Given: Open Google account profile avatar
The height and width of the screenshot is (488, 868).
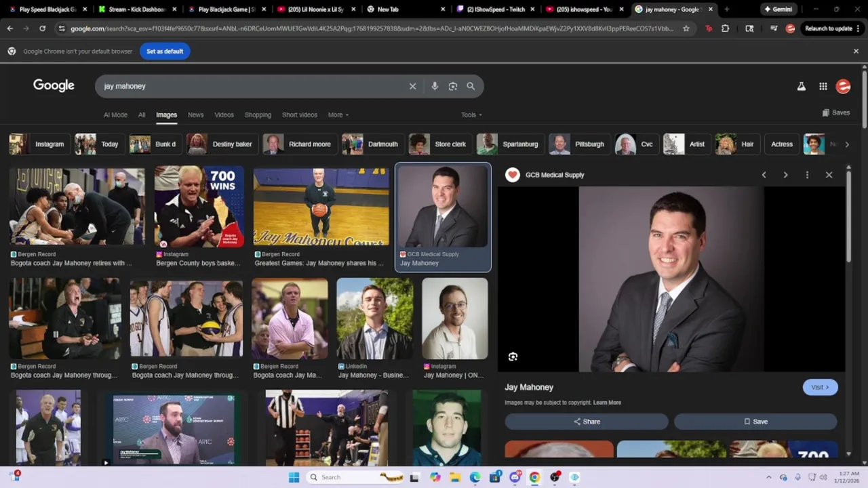Looking at the screenshot, I should tap(844, 86).
